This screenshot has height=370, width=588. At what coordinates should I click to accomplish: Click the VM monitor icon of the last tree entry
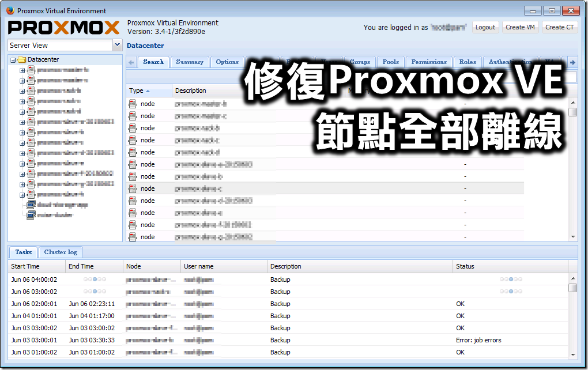coord(31,215)
